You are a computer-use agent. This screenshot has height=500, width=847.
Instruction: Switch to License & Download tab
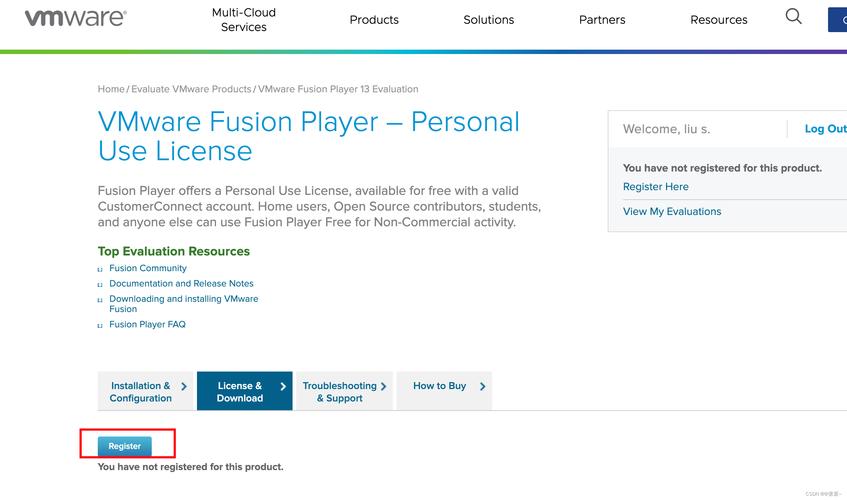pos(245,391)
